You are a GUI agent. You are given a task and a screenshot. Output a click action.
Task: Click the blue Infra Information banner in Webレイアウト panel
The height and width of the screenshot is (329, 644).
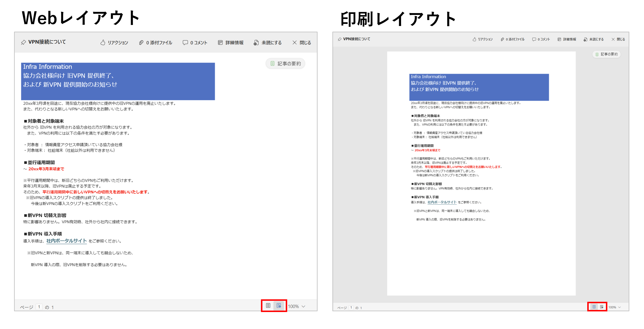pos(118,81)
